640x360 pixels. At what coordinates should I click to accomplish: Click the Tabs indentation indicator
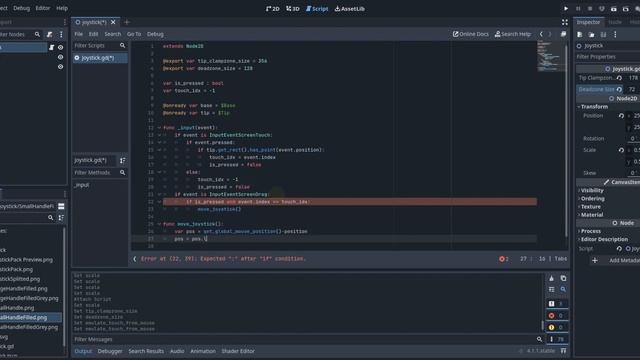pyautogui.click(x=561, y=259)
